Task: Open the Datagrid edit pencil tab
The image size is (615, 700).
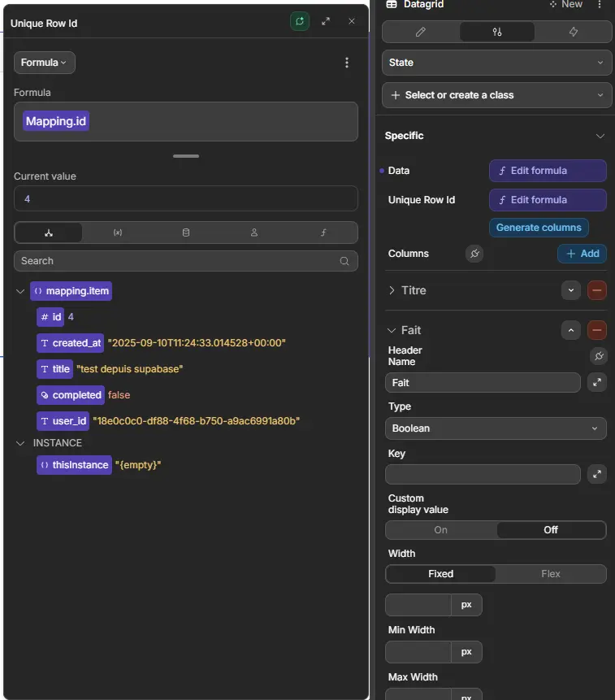Action: pos(421,32)
